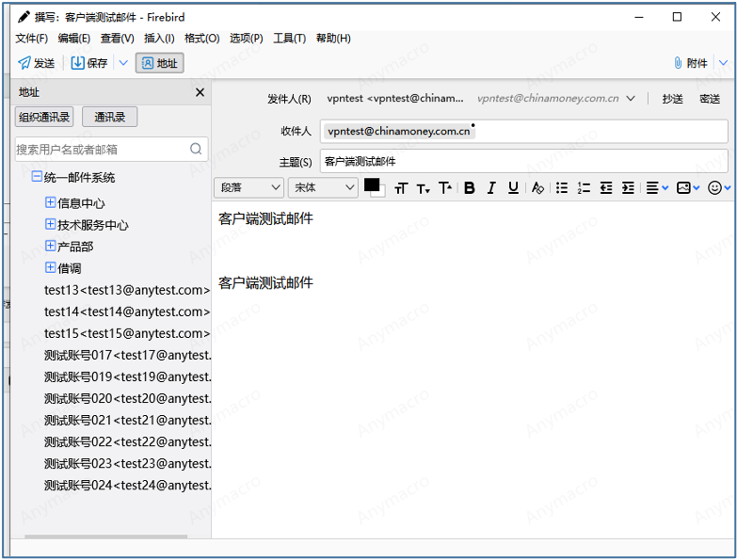
Task: Open the 插入(I) menu
Action: tap(159, 39)
